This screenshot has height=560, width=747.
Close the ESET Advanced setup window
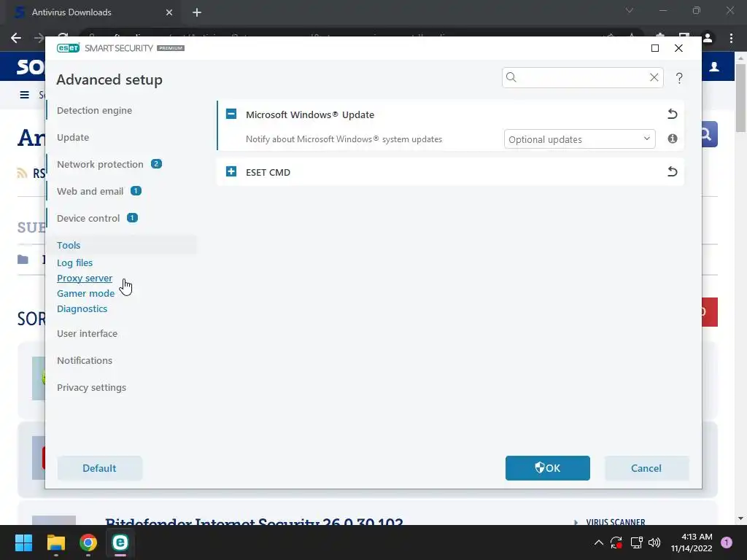(678, 48)
